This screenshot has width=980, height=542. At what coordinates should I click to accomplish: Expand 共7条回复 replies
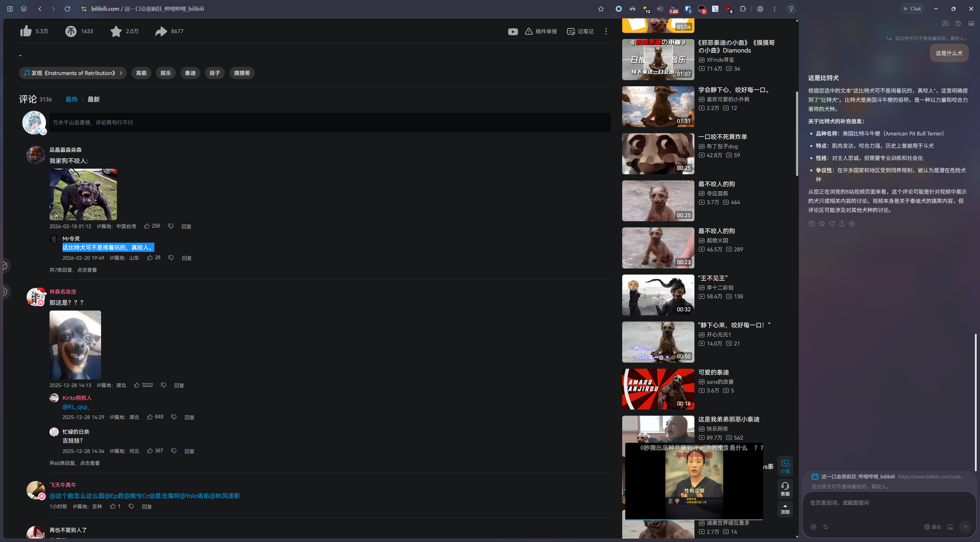(x=73, y=270)
